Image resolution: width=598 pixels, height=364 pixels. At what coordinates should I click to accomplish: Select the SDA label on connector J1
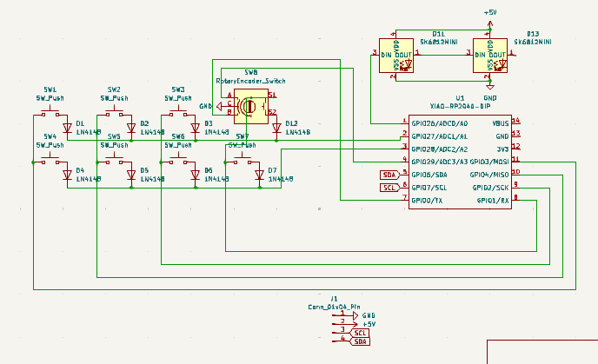[361, 341]
